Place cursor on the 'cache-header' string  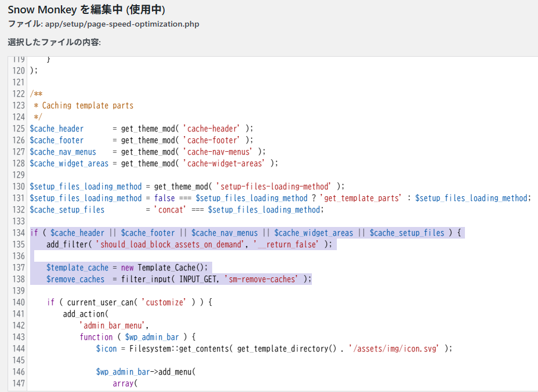[x=215, y=129]
